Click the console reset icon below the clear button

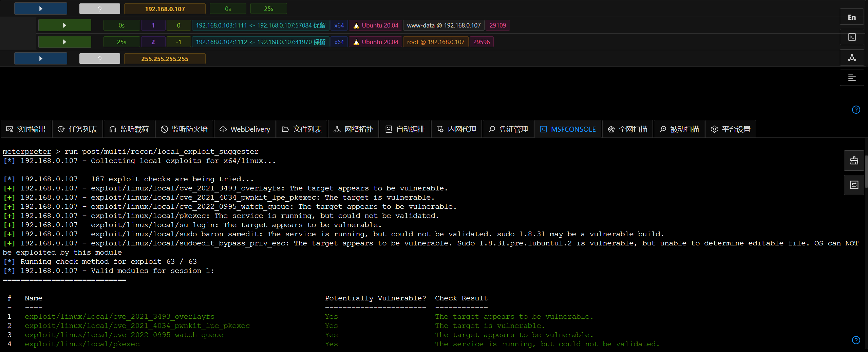[x=854, y=185]
